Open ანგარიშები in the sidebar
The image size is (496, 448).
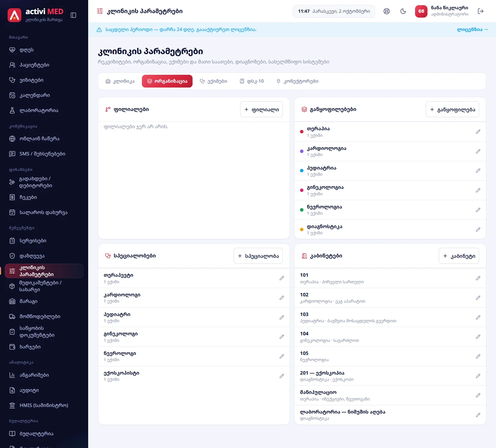[44, 375]
